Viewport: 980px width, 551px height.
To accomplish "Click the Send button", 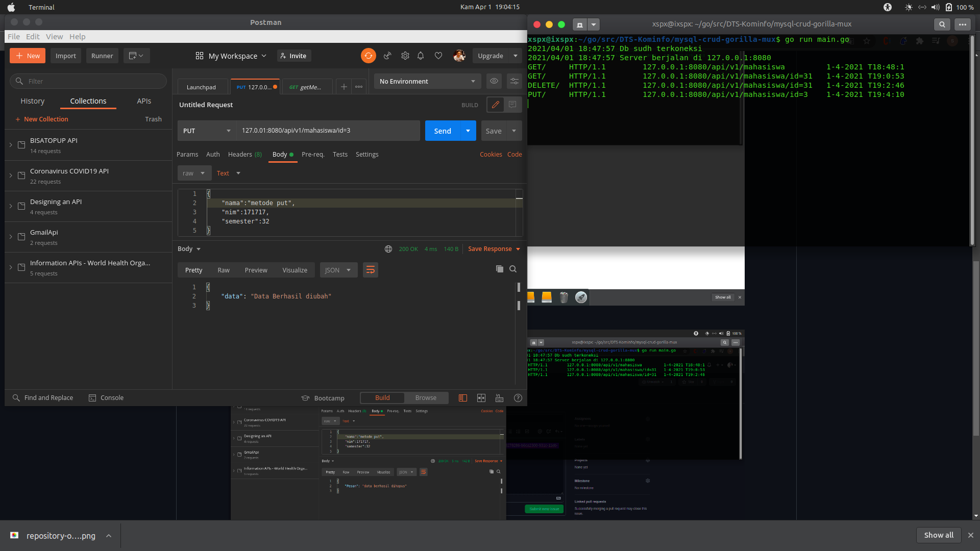I will [x=442, y=131].
